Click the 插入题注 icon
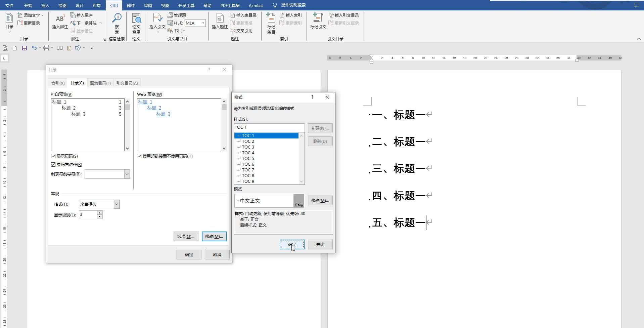The width and height of the screenshot is (644, 328). pos(220,18)
